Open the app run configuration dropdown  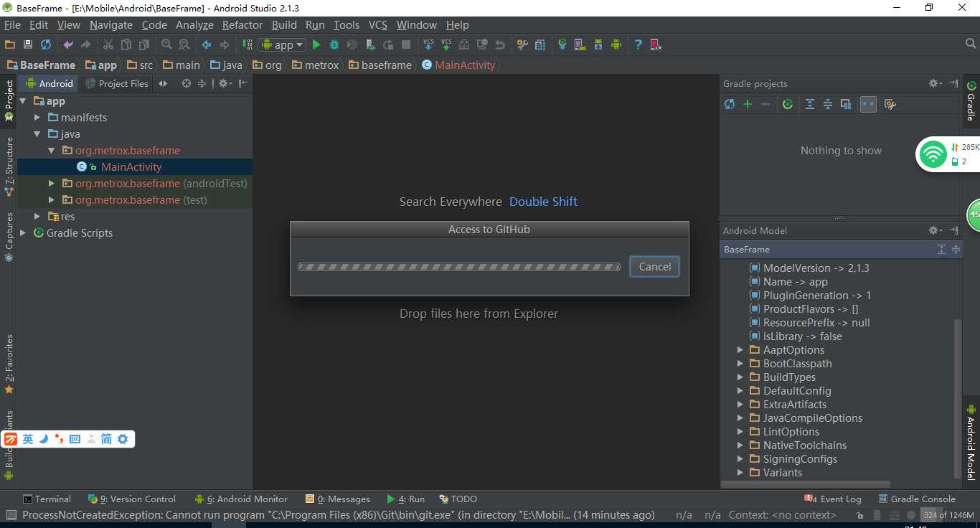point(282,44)
